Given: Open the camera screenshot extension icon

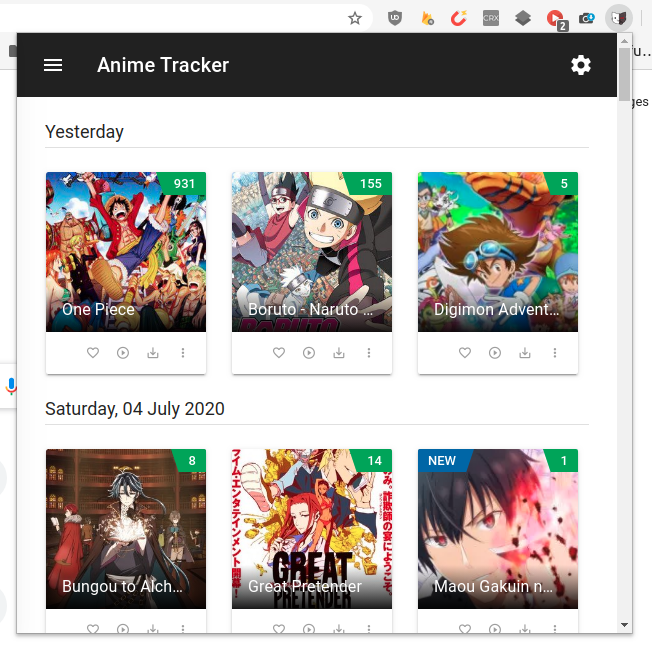Looking at the screenshot, I should (587, 18).
